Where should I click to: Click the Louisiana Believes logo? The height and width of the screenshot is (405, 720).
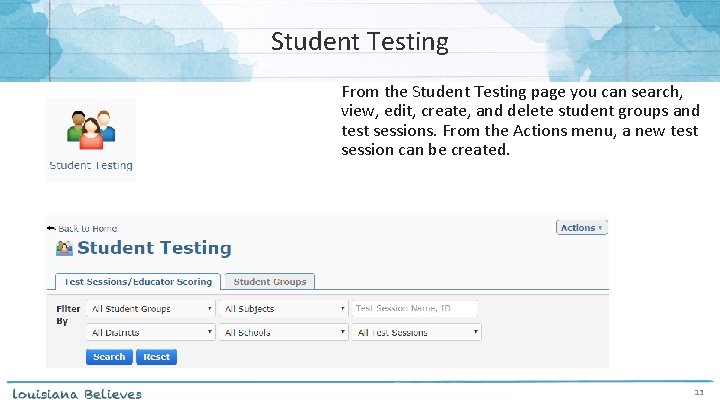[78, 393]
